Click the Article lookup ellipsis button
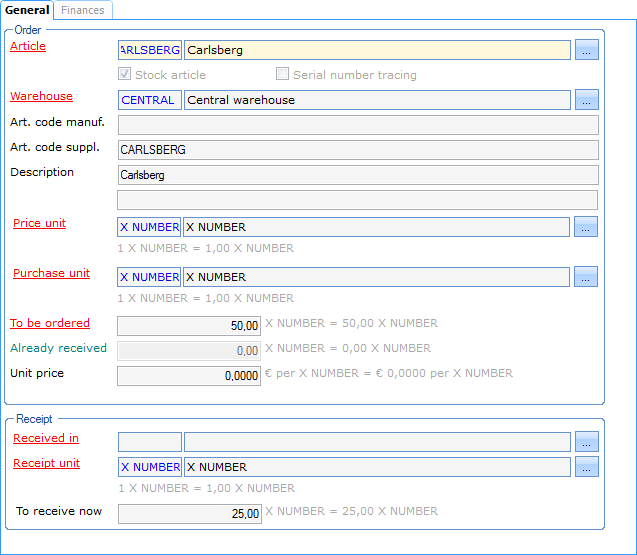The height and width of the screenshot is (555, 637). coord(586,50)
